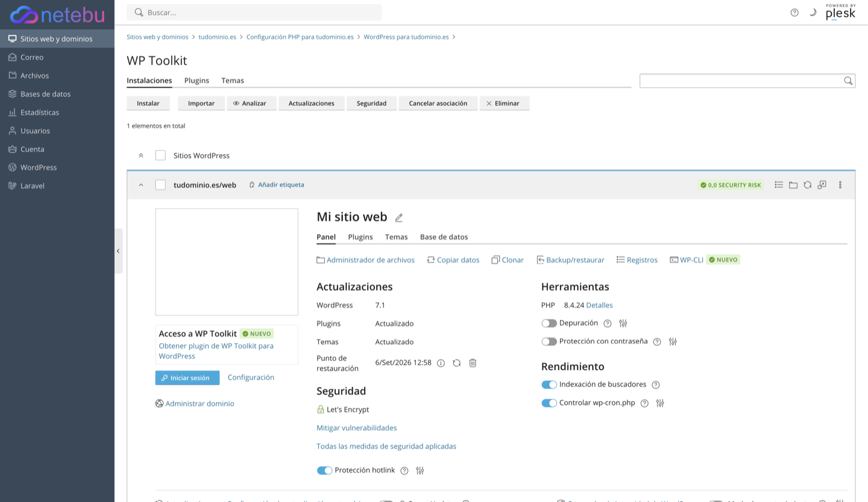Edit the site name with pencil icon
Viewport: 868px width, 502px height.
pyautogui.click(x=398, y=218)
